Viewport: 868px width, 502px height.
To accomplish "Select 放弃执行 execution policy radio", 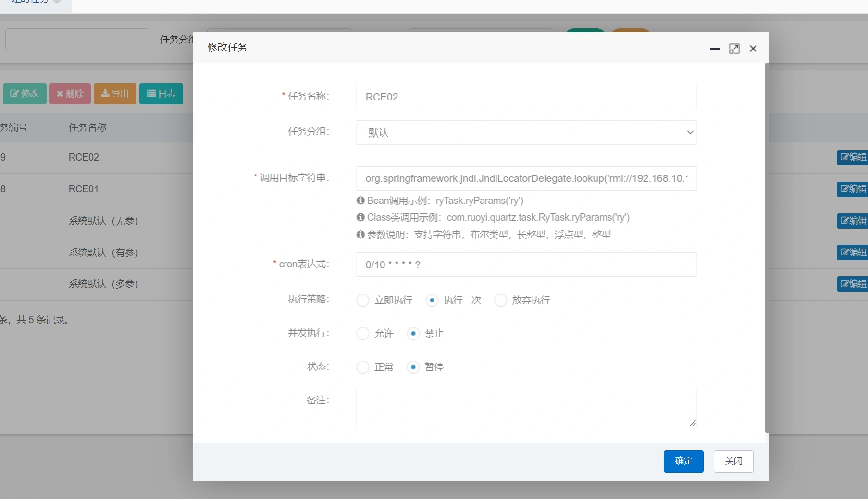I will click(x=501, y=301).
